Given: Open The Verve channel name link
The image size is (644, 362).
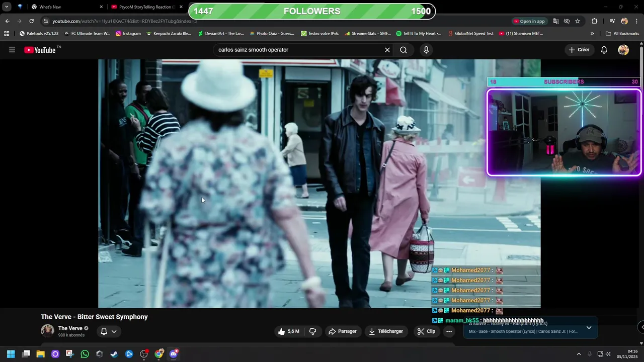Looking at the screenshot, I should [70, 328].
